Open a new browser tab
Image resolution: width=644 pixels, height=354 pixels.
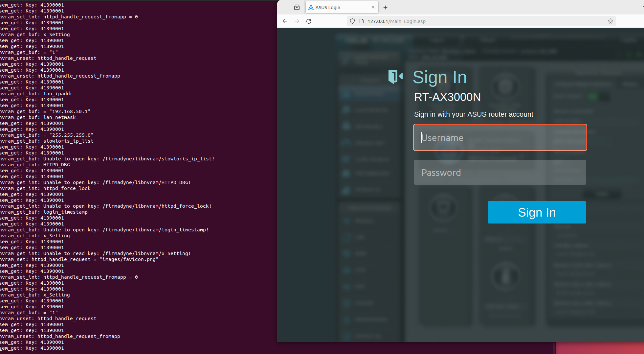(386, 7)
